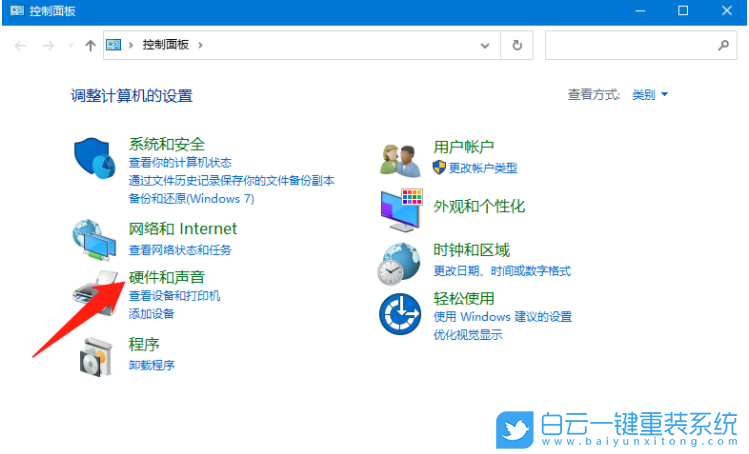Expand chevron after 控制面板 in address bar
This screenshot has height=454, width=749.
click(x=200, y=45)
